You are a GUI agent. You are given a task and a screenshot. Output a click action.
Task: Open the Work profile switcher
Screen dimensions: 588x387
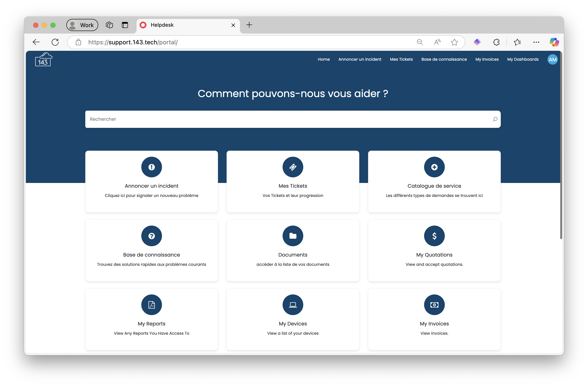[82, 25]
